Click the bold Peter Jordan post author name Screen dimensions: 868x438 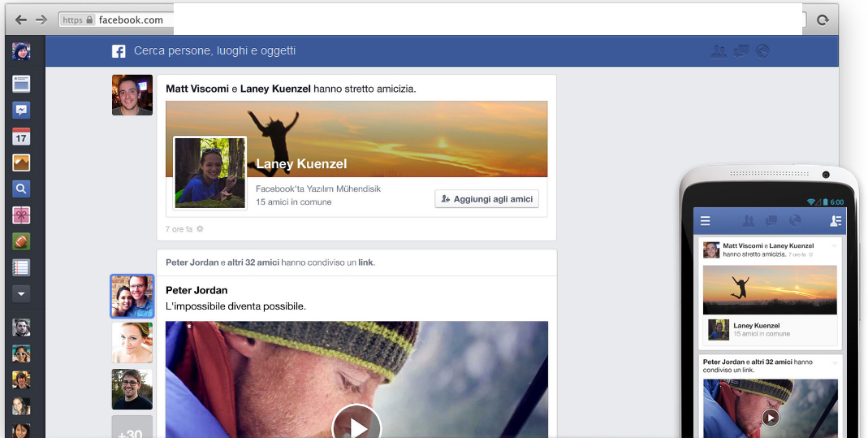pos(196,290)
